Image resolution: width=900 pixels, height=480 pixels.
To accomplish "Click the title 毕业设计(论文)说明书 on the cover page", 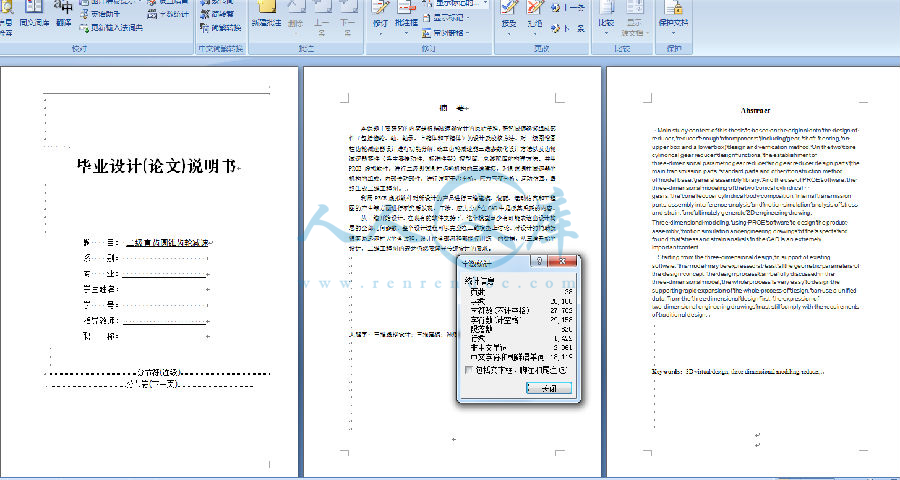I will click(x=157, y=167).
